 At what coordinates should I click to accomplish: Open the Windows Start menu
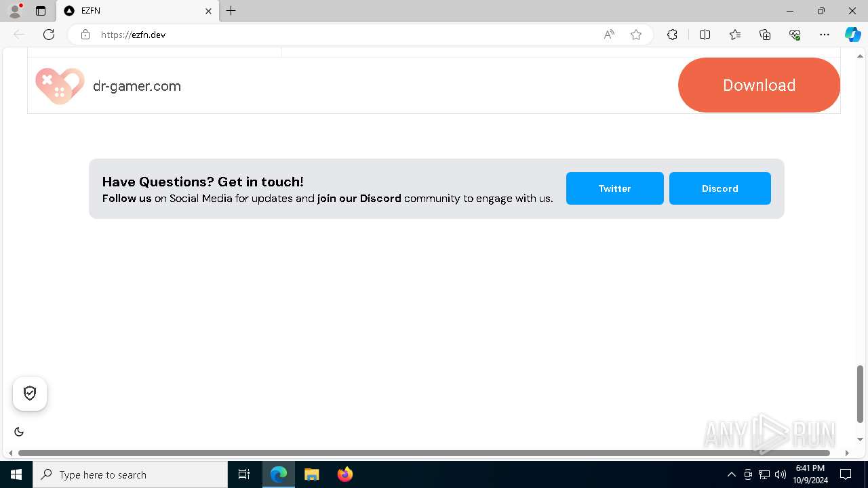pos(16,474)
